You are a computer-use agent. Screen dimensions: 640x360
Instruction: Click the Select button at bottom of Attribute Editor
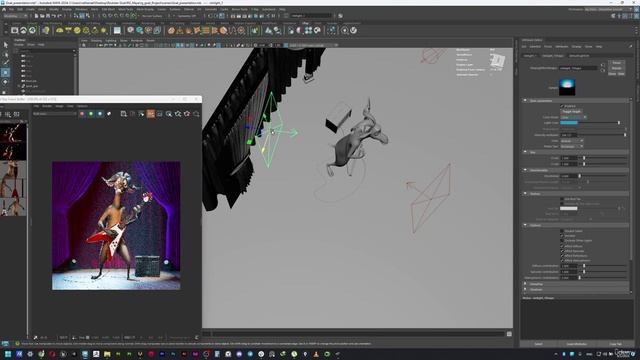click(539, 344)
